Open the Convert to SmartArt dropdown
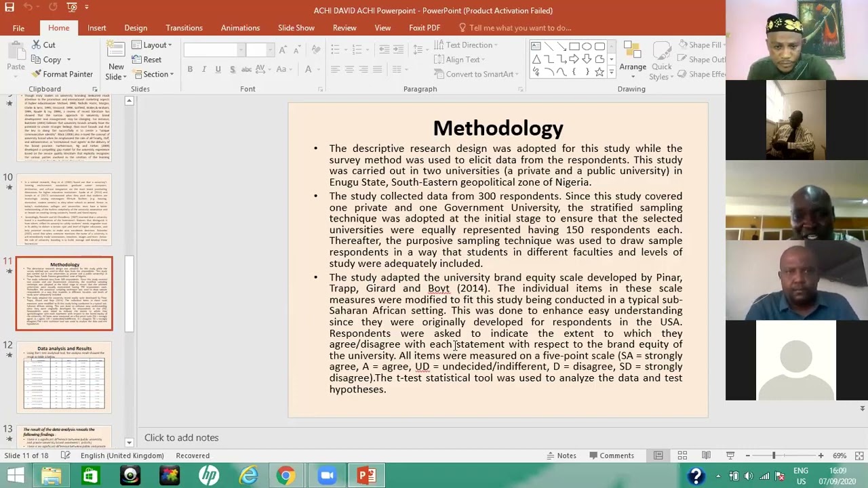Viewport: 868px width, 488px height. (x=475, y=74)
